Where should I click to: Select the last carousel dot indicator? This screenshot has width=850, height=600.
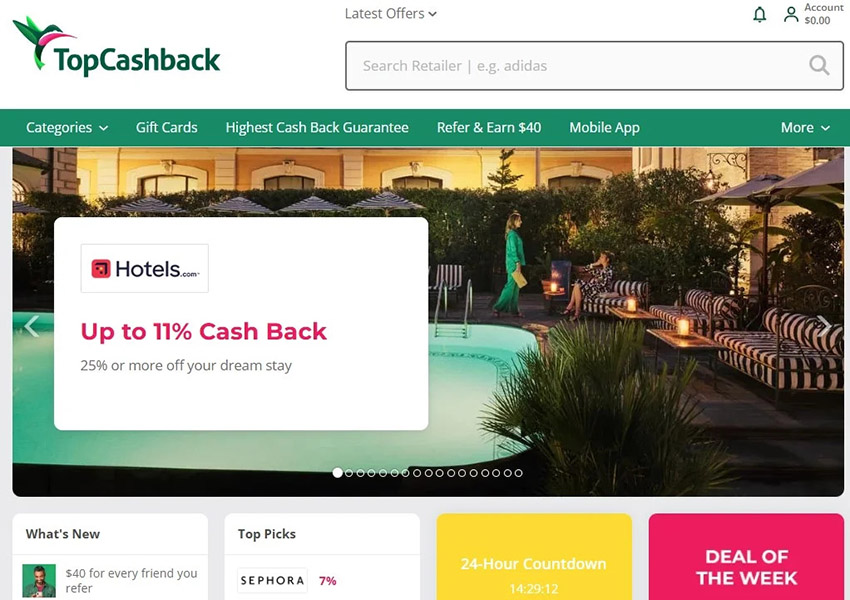(518, 473)
